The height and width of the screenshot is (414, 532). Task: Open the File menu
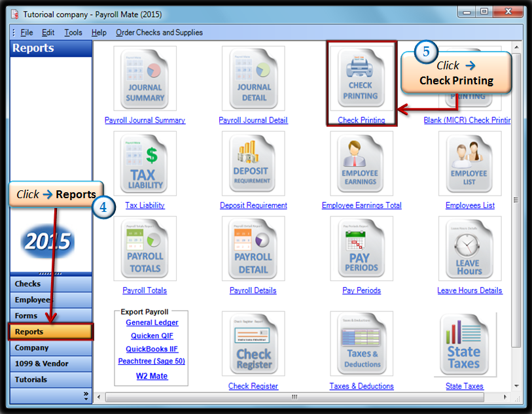[x=26, y=33]
